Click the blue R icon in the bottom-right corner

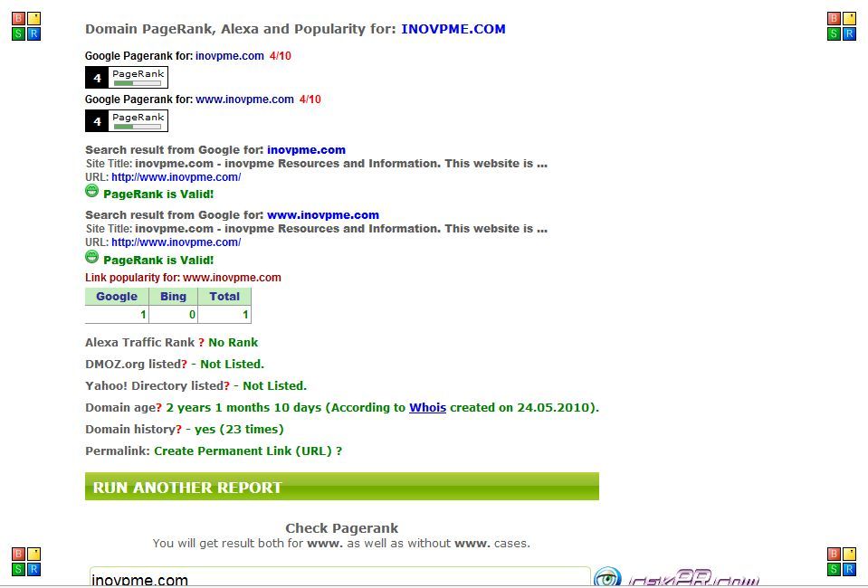click(x=849, y=569)
